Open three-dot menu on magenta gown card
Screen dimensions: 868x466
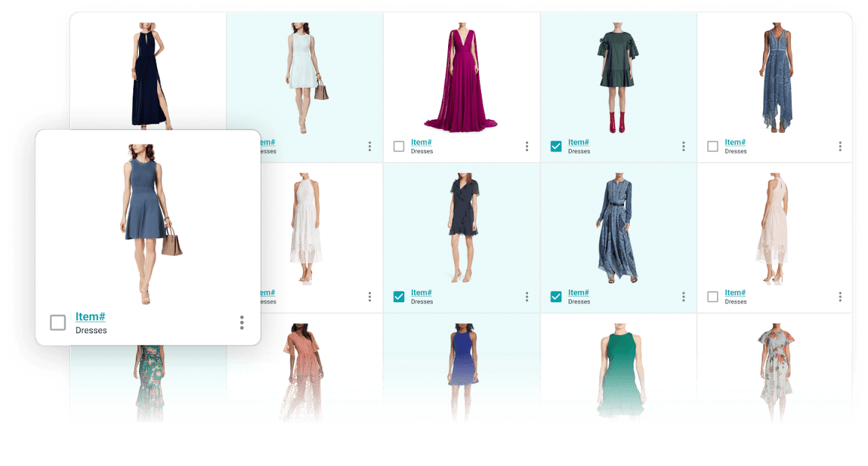[527, 146]
